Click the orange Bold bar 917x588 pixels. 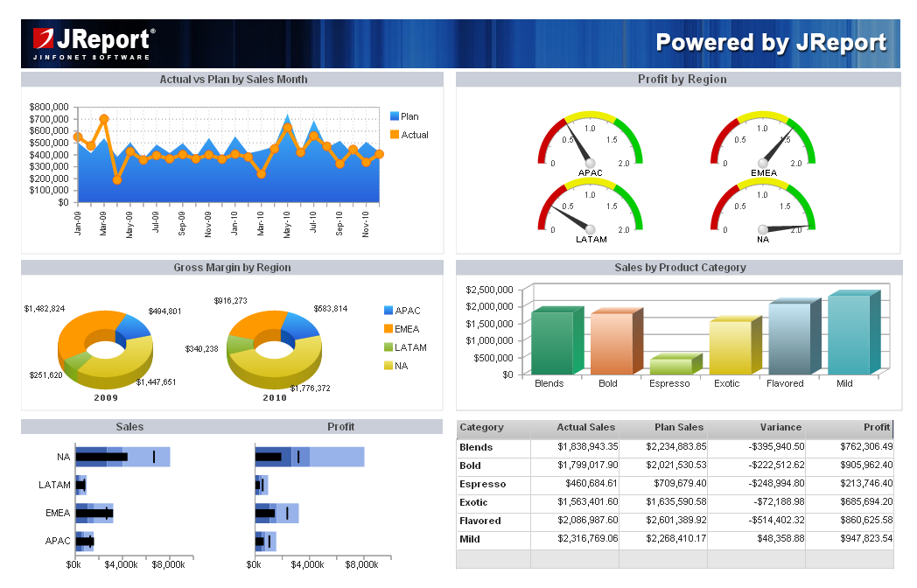point(616,341)
